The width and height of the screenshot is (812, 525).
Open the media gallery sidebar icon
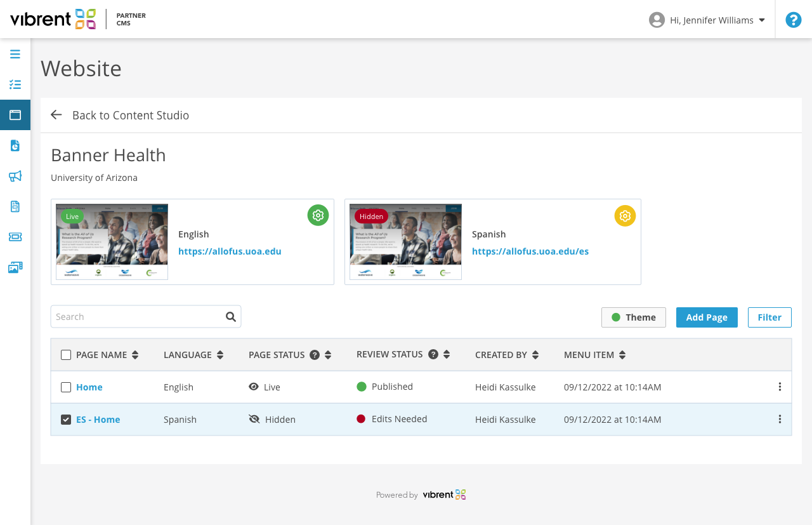click(x=15, y=267)
